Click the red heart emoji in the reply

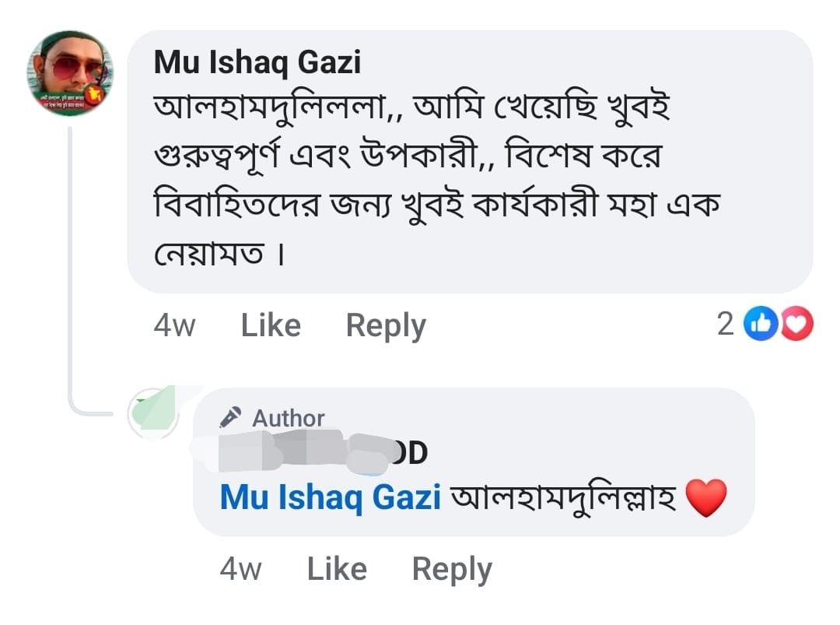click(706, 498)
